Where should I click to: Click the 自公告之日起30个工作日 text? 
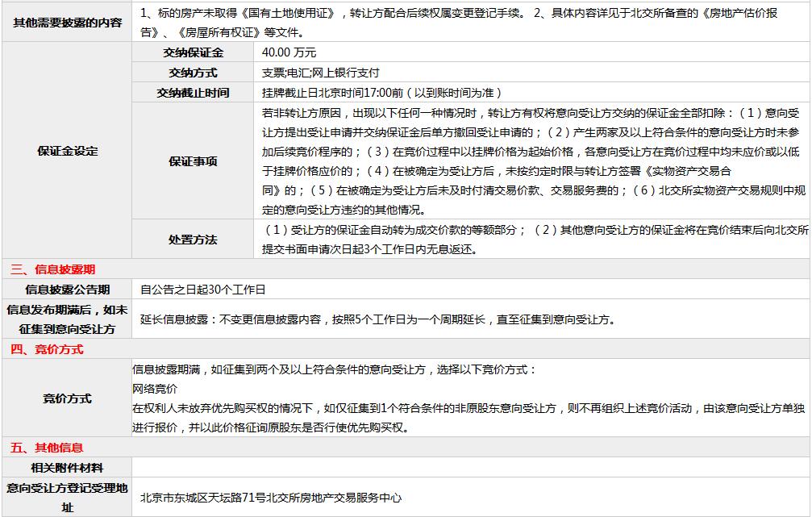(x=202, y=290)
